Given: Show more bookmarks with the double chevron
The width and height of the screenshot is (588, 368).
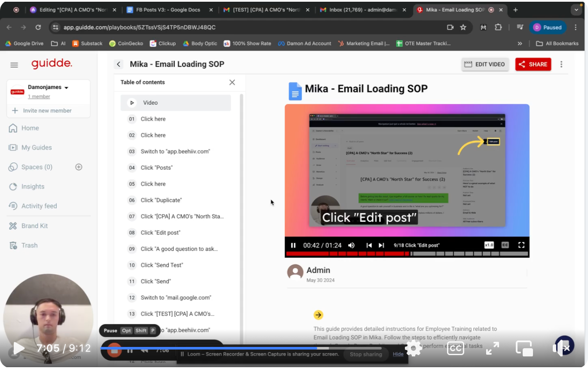Looking at the screenshot, I should 520,43.
